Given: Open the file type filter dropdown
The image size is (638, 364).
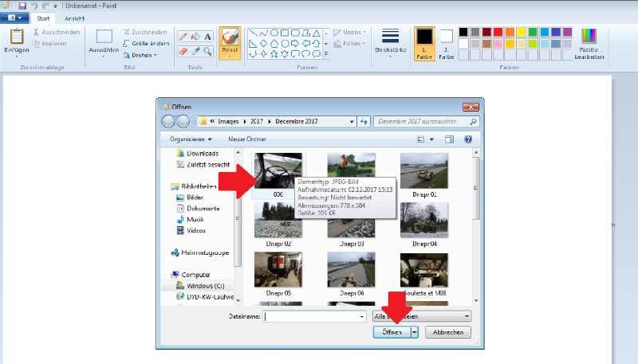Looking at the screenshot, I should click(x=422, y=315).
